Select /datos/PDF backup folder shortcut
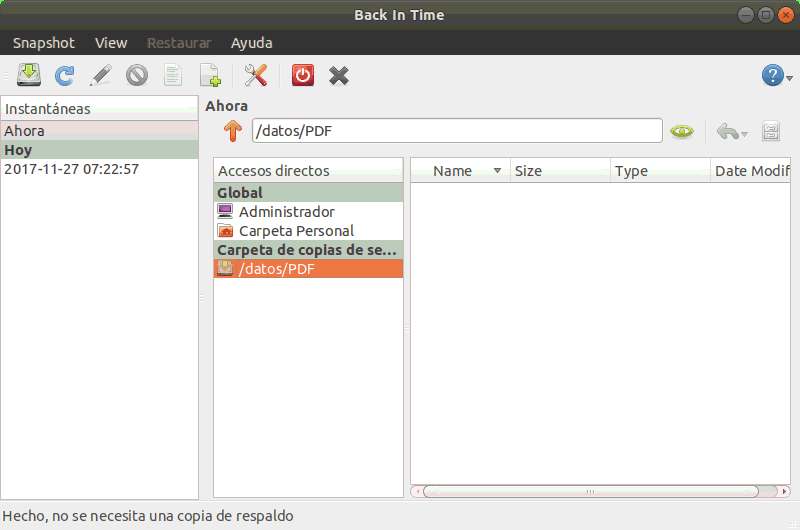The width and height of the screenshot is (800, 530). click(308, 269)
